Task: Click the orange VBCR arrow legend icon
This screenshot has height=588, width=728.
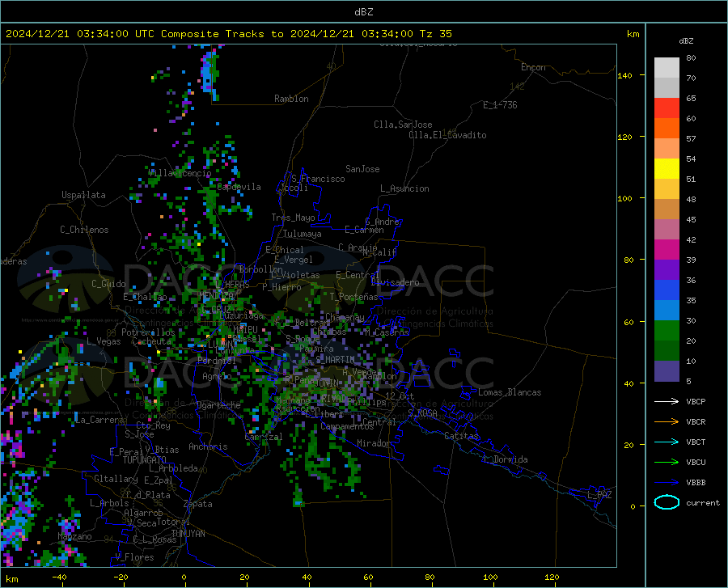Action: 667,422
